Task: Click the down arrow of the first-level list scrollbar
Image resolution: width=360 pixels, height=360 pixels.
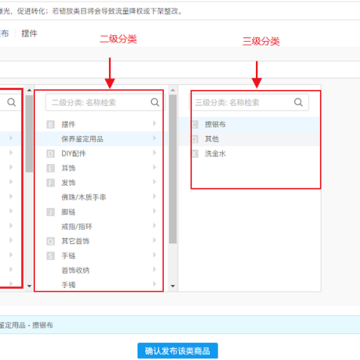Action: (x=29, y=286)
